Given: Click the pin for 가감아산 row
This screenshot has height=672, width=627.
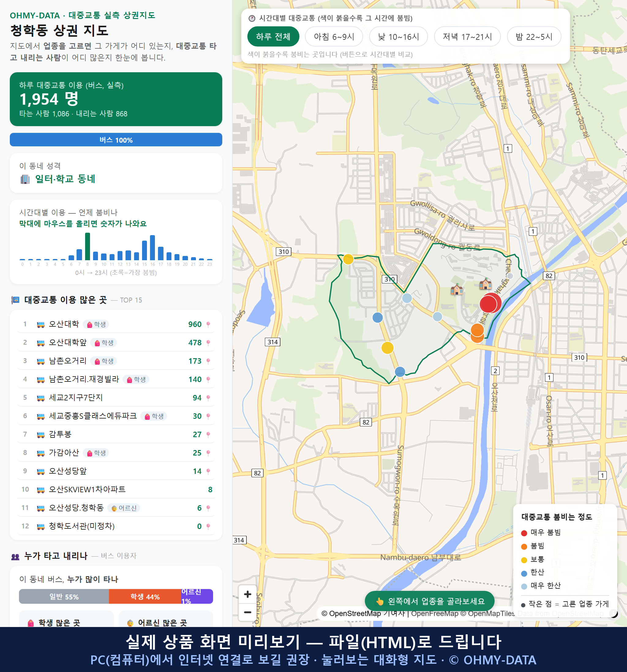Looking at the screenshot, I should [x=208, y=452].
